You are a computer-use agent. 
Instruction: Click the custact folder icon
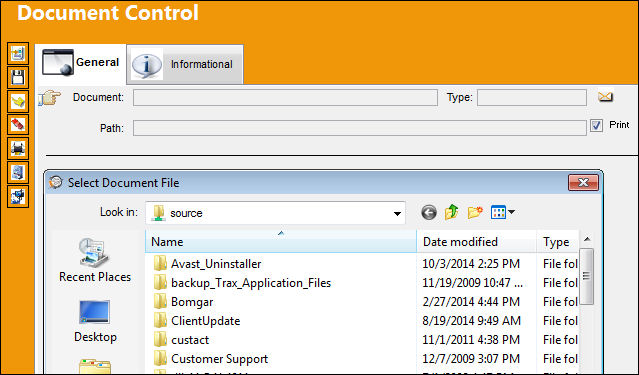(x=160, y=340)
